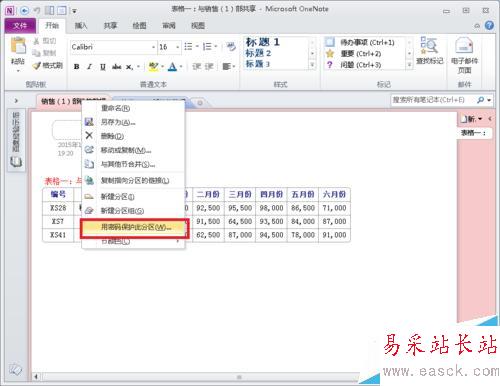Toggle Strikethrough formatting

point(116,67)
